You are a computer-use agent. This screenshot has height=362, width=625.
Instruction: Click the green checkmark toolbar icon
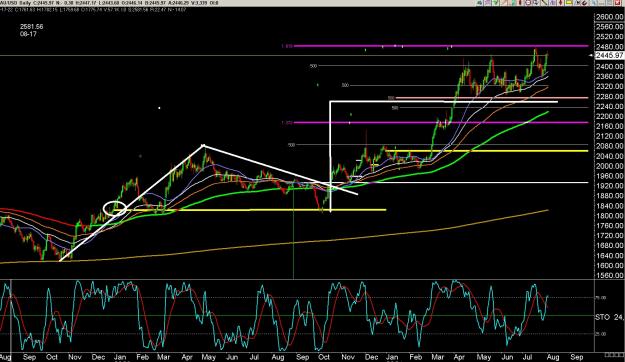click(x=495, y=3)
